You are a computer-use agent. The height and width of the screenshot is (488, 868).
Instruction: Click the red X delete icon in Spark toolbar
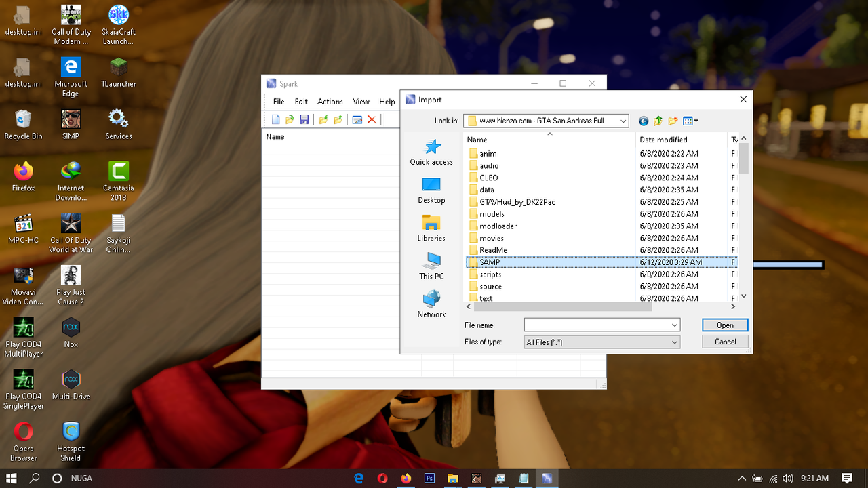[x=372, y=120]
